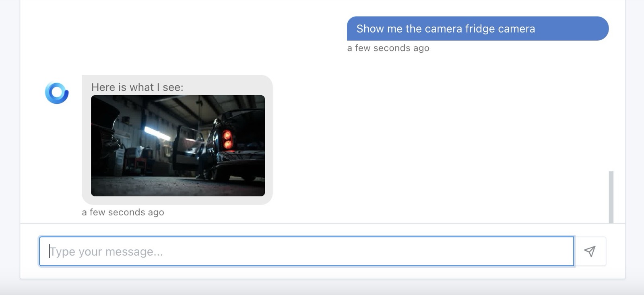Click the timestamp under the user message

point(388,48)
